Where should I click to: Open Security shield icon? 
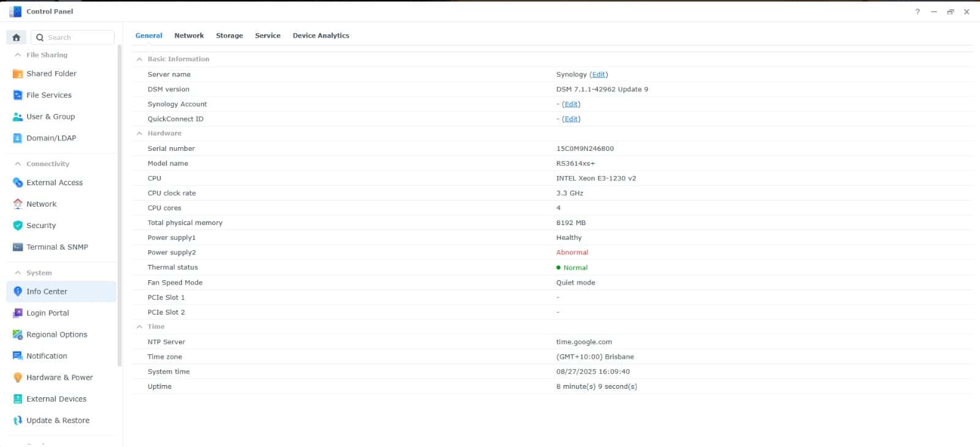click(x=18, y=226)
